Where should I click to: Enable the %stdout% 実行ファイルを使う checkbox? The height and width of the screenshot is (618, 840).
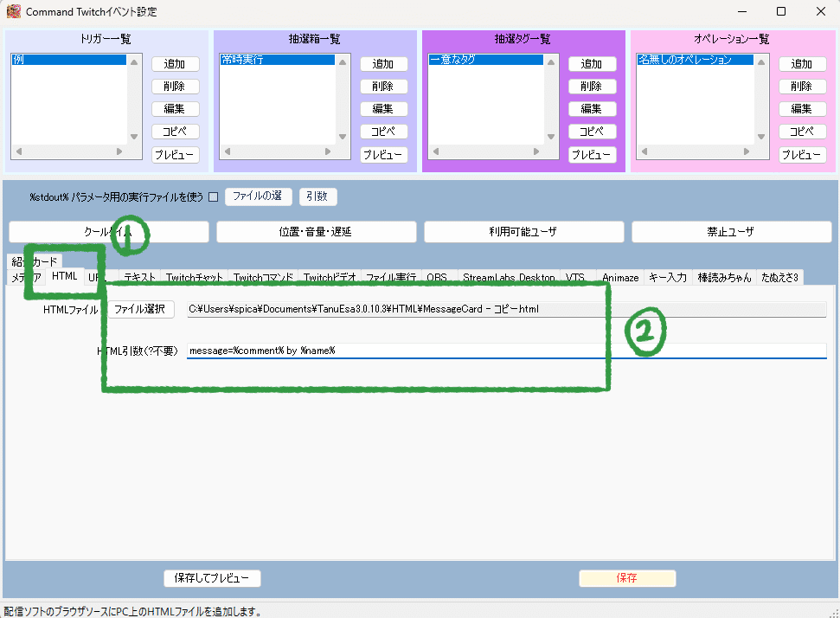pos(211,196)
